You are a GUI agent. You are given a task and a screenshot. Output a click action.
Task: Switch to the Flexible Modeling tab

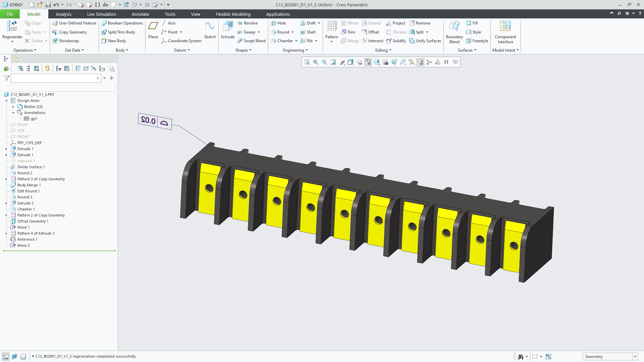(x=233, y=14)
